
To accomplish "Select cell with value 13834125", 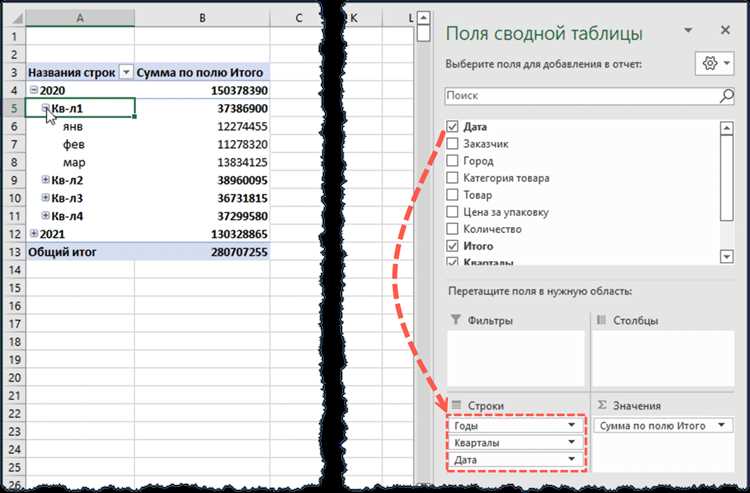I will coord(202,162).
